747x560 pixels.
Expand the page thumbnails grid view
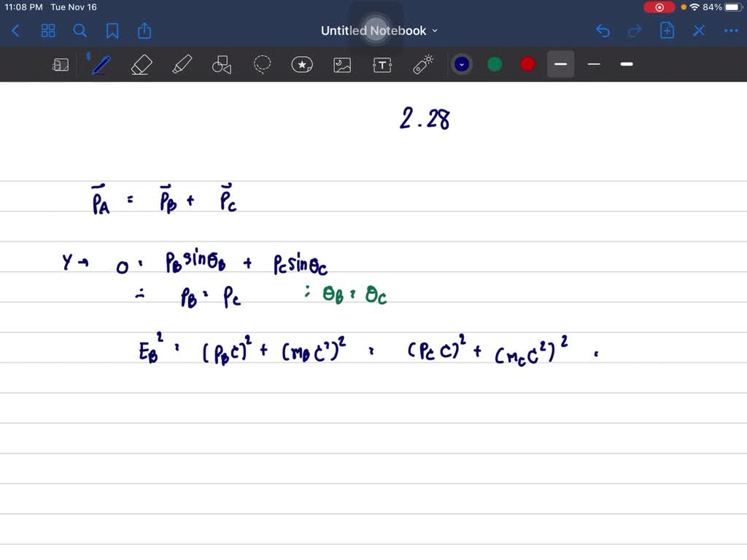coord(48,30)
